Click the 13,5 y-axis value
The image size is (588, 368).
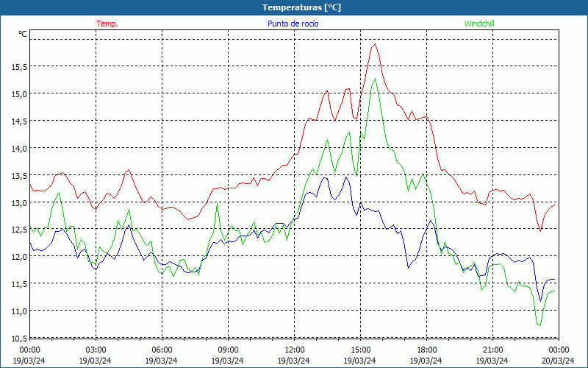[x=20, y=175]
